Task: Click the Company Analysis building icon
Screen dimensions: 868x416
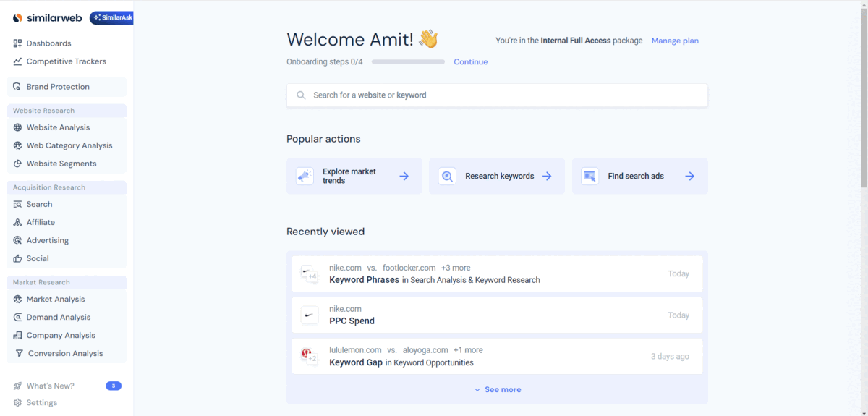Action: coord(17,335)
